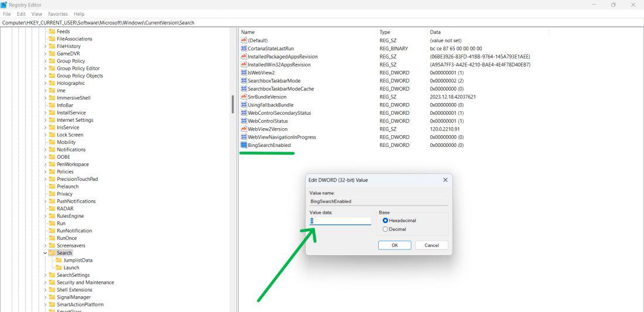The image size is (644, 312).
Task: Click the Run folder icon
Action: 52,224
